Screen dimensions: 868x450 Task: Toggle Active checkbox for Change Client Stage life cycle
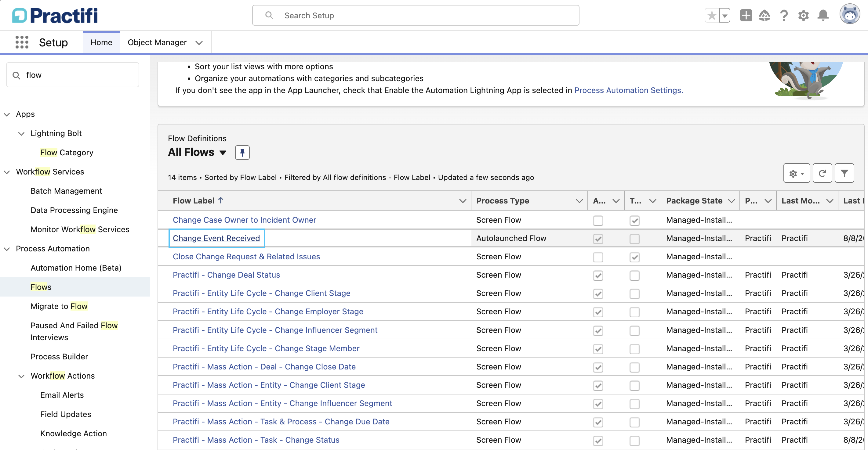(598, 293)
